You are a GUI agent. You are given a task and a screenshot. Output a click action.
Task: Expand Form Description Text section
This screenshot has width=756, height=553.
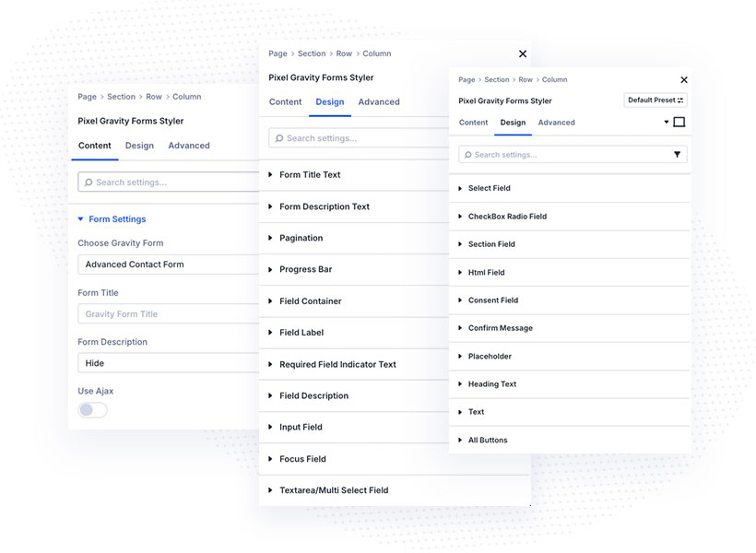(x=354, y=206)
